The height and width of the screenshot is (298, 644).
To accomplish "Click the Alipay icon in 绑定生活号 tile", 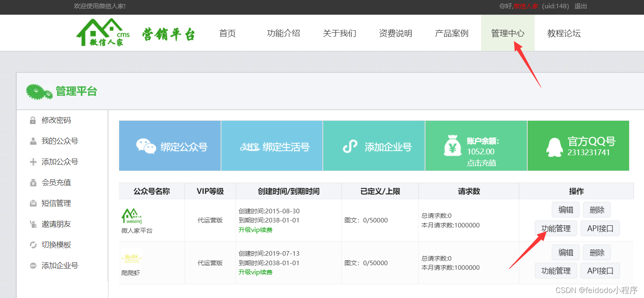I will 250,147.
